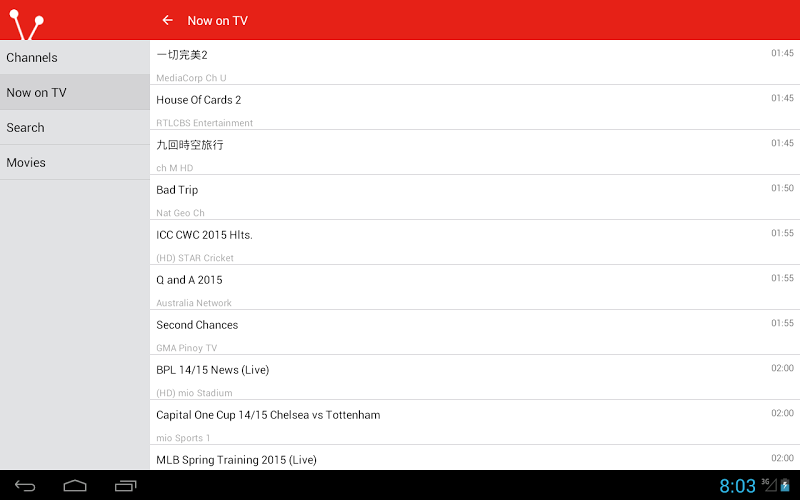Open BPL 14/15 News (Live) listing
This screenshot has width=800, height=500.
point(475,377)
